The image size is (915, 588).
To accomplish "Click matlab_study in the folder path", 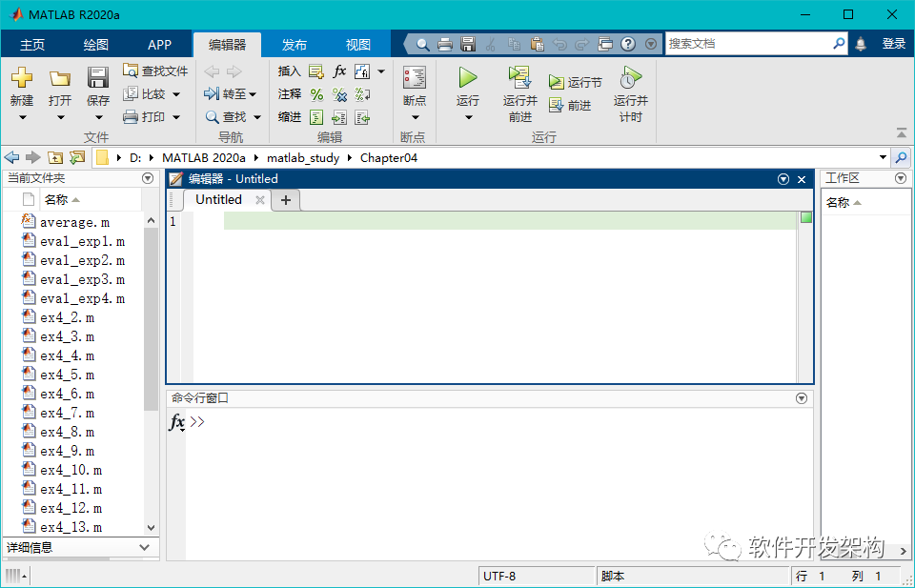I will [303, 158].
